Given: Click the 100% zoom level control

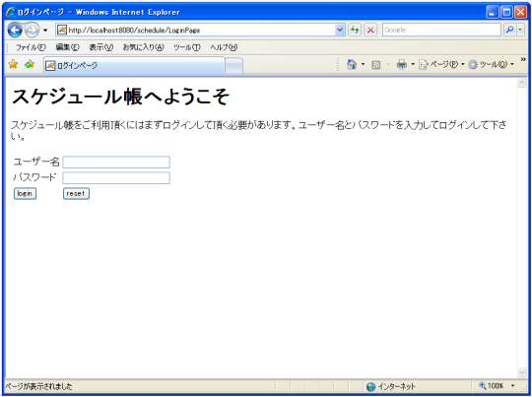Looking at the screenshot, I should (x=492, y=386).
